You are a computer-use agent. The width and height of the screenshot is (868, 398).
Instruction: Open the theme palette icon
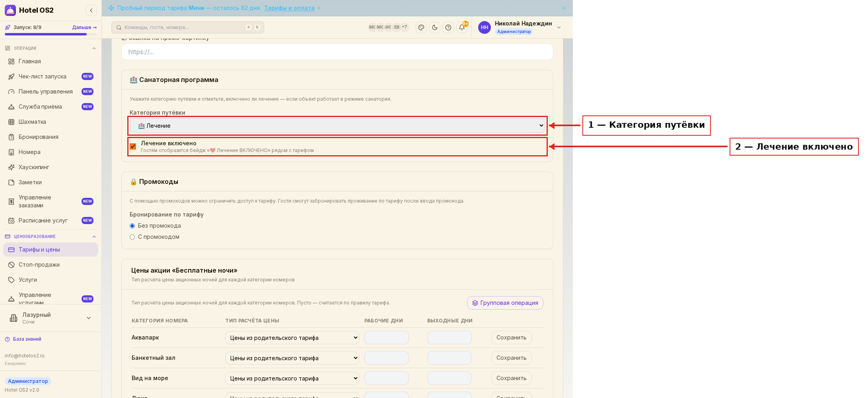pos(421,27)
